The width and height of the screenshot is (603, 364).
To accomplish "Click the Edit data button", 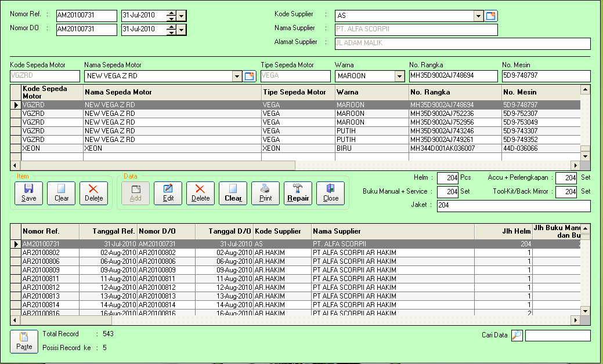I will pos(168,192).
